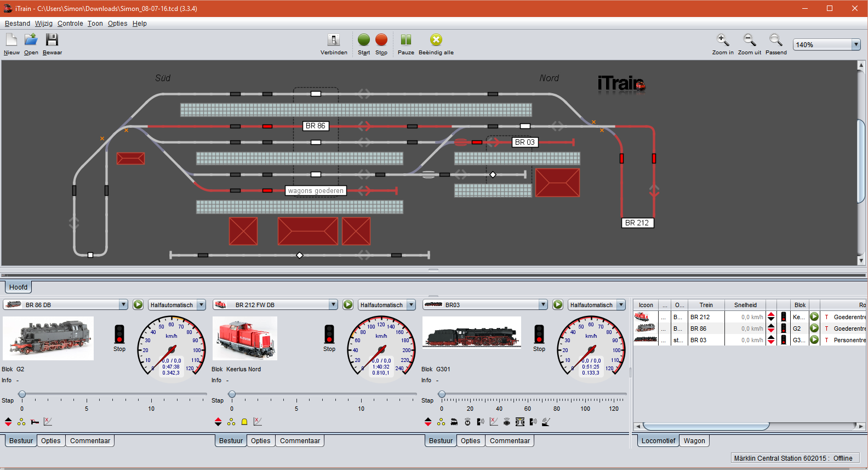
Task: Create a new layout with Nieuw
Action: (x=12, y=44)
